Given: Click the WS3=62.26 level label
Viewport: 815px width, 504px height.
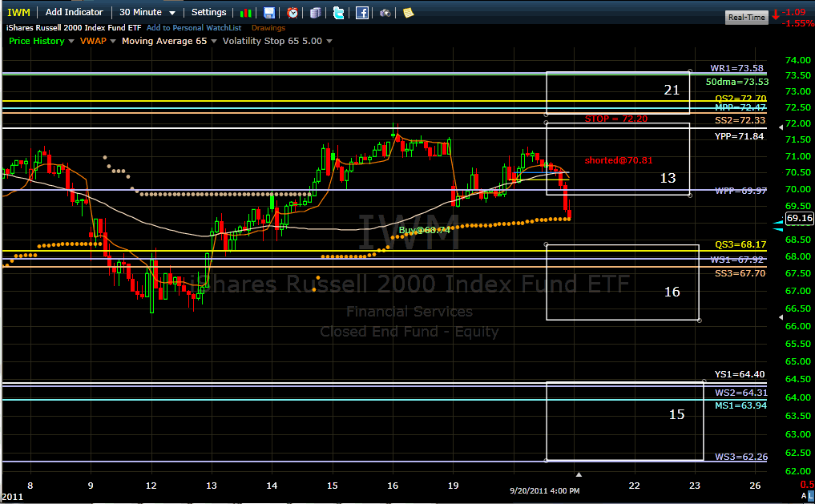Looking at the screenshot, I should point(741,457).
